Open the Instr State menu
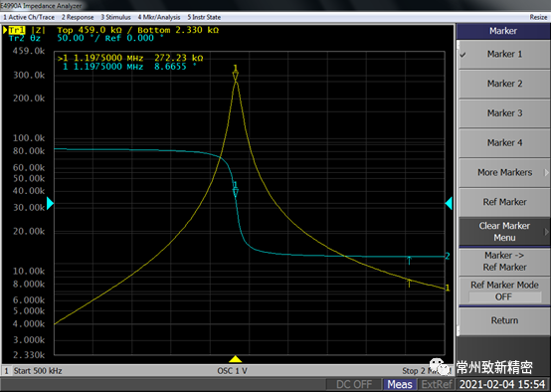551x392 pixels. [204, 17]
